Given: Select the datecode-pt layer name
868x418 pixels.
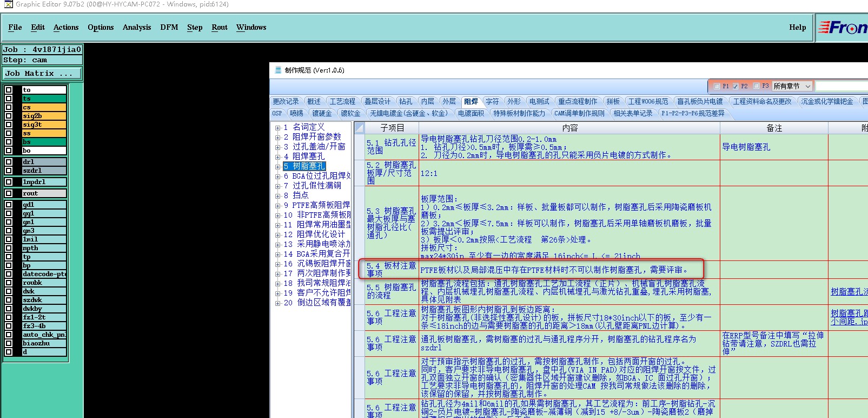Looking at the screenshot, I should pyautogui.click(x=44, y=274).
